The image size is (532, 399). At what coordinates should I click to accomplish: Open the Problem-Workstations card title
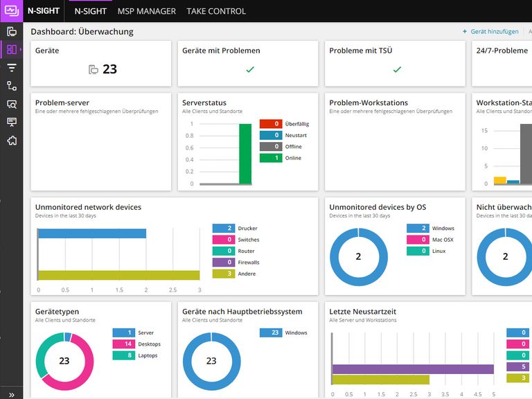[x=369, y=103]
